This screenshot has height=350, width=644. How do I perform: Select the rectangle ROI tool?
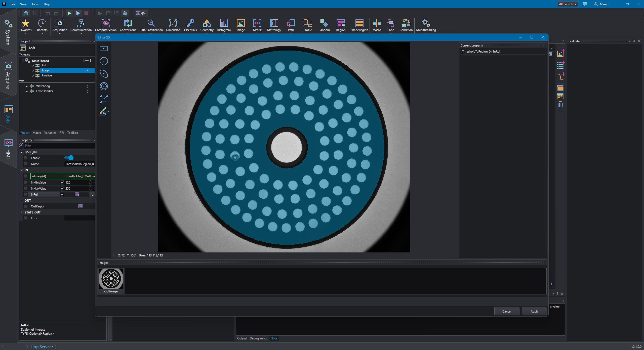[x=104, y=49]
